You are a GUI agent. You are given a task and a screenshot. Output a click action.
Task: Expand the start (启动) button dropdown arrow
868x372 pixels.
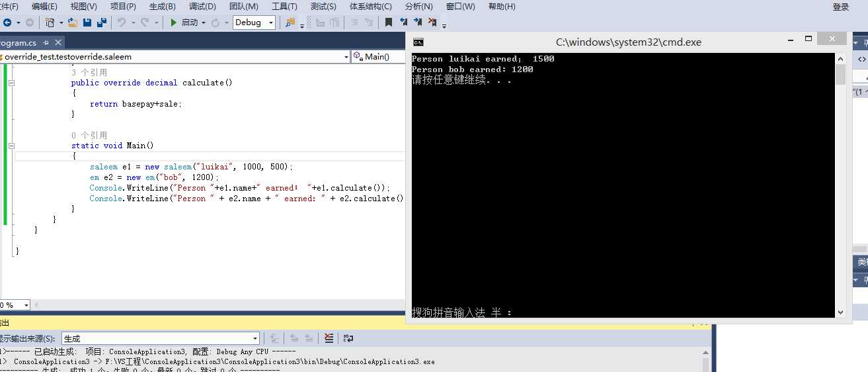pyautogui.click(x=204, y=23)
